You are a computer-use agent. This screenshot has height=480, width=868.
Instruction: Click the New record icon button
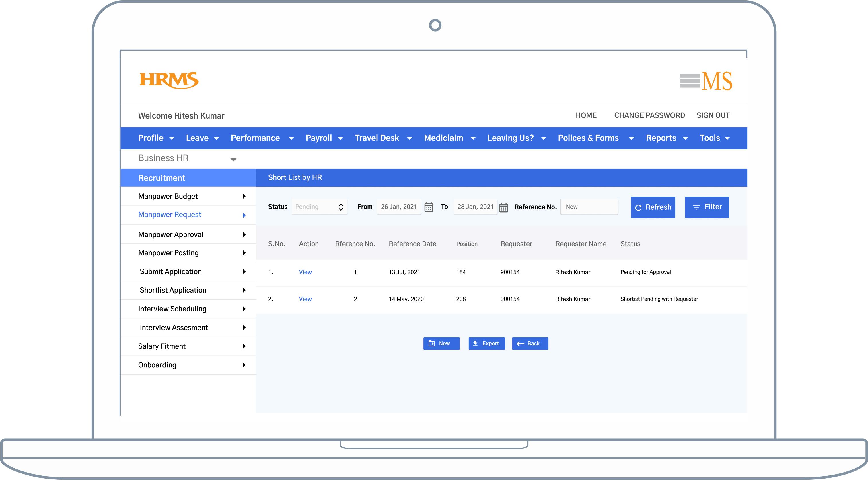(432, 343)
